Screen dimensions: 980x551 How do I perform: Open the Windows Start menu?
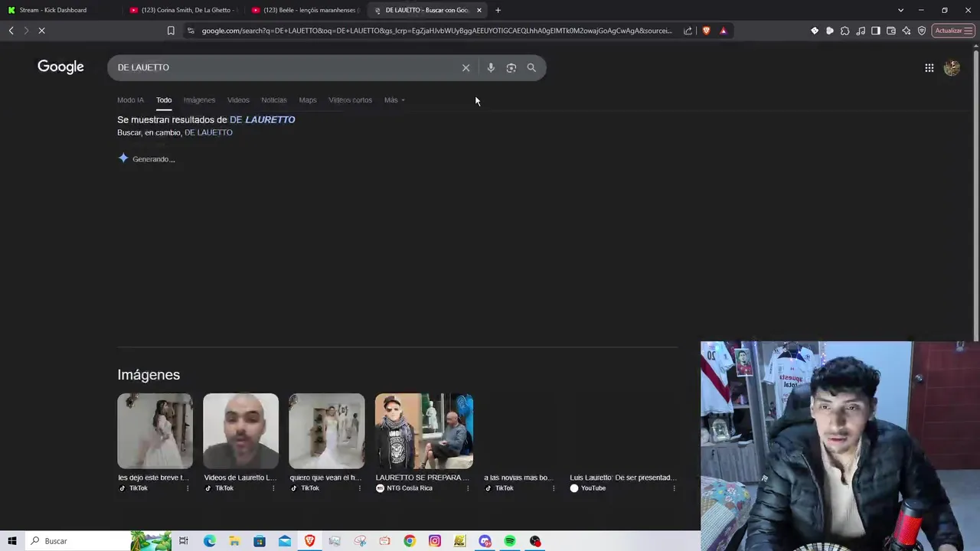click(x=12, y=541)
